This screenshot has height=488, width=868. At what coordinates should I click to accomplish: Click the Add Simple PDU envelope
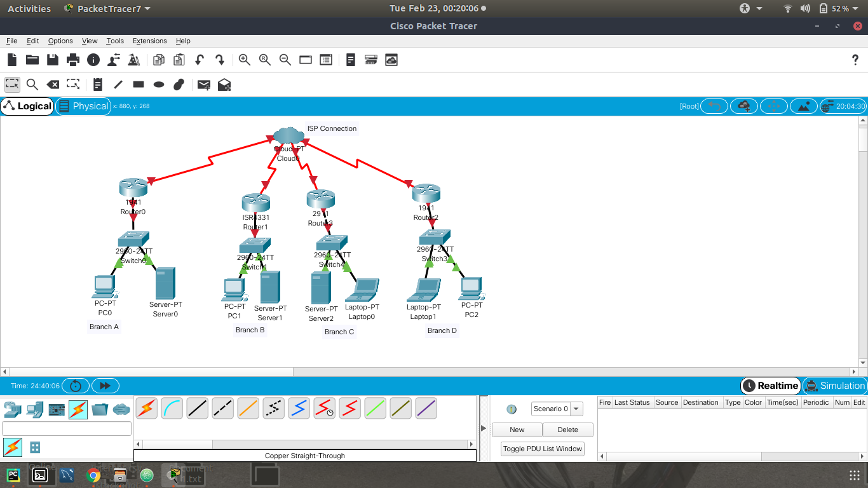[203, 85]
